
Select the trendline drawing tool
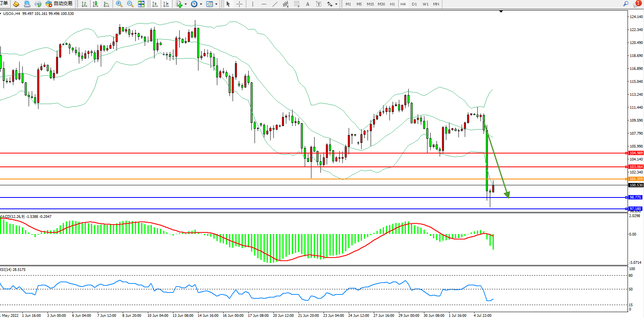pos(275,4)
